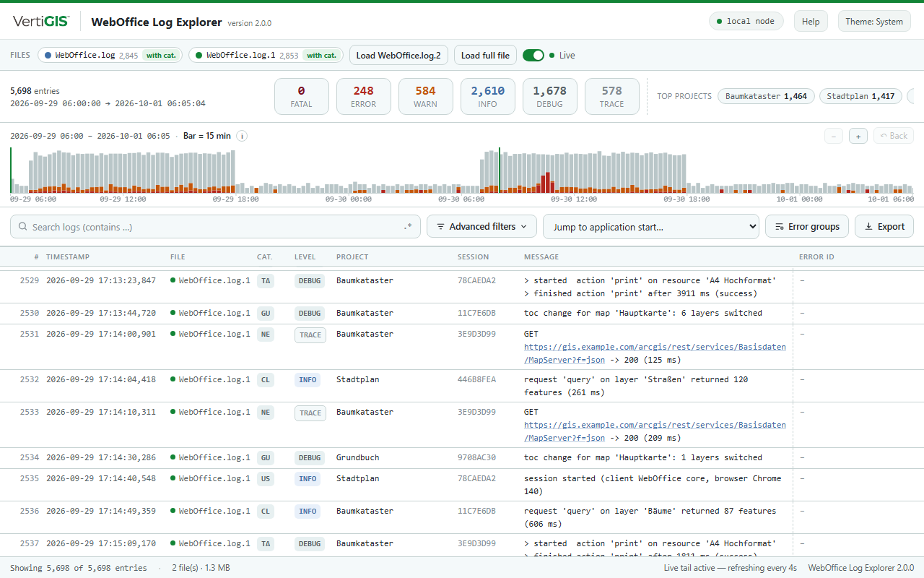This screenshot has height=578, width=924.
Task: Zoom out histogram with minus button
Action: pos(834,136)
